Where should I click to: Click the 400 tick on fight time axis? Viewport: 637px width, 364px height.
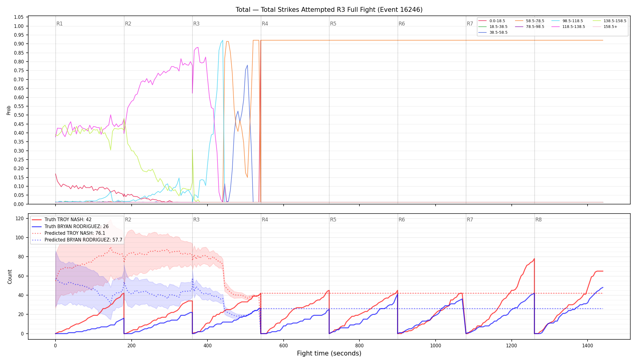coord(207,345)
